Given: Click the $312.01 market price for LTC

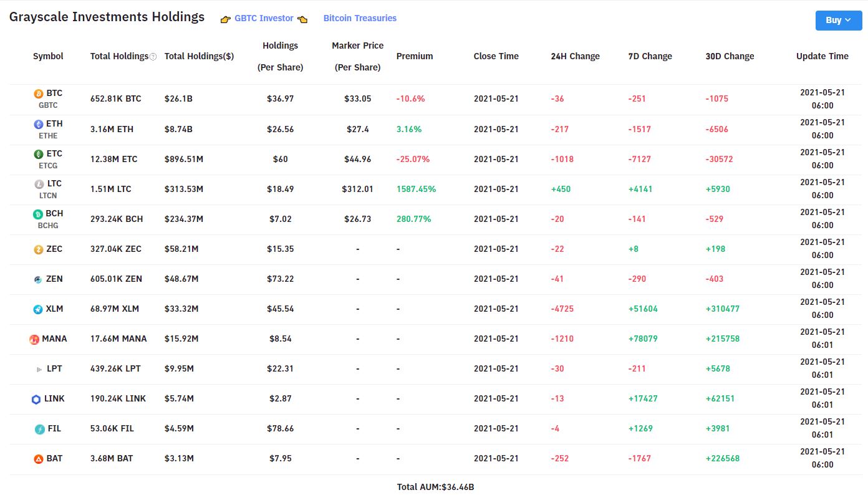Looking at the screenshot, I should pyautogui.click(x=358, y=189).
